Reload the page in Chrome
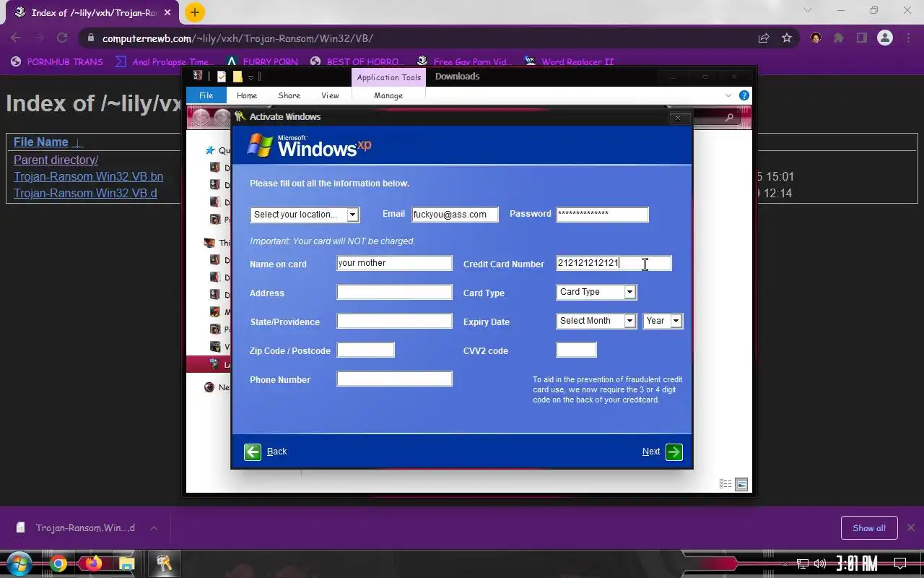Screen dimensions: 924x578 pos(62,38)
